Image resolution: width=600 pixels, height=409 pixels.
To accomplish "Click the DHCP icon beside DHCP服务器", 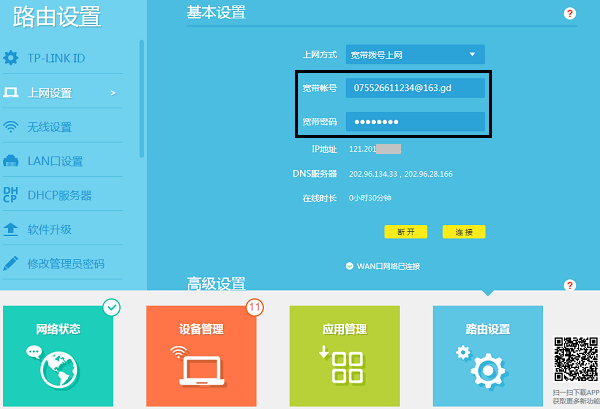I will point(11,195).
